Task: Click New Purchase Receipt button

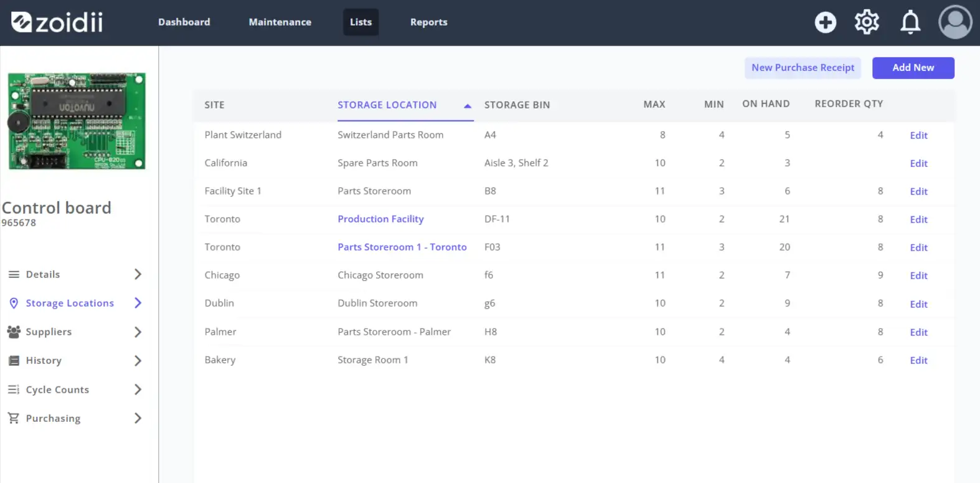Action: pos(803,68)
